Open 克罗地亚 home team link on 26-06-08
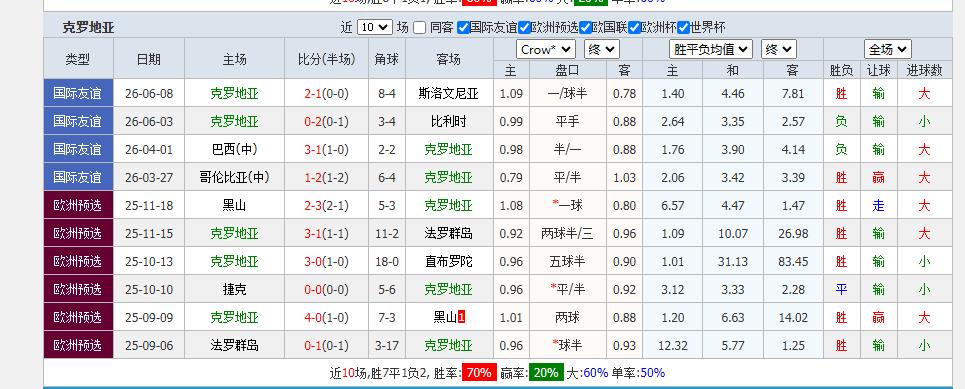 pos(234,94)
